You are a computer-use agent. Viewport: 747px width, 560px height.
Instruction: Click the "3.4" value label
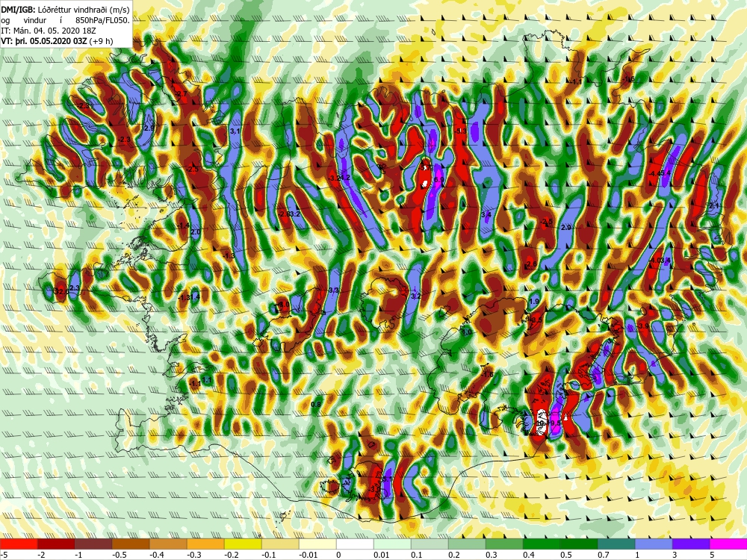(486, 215)
